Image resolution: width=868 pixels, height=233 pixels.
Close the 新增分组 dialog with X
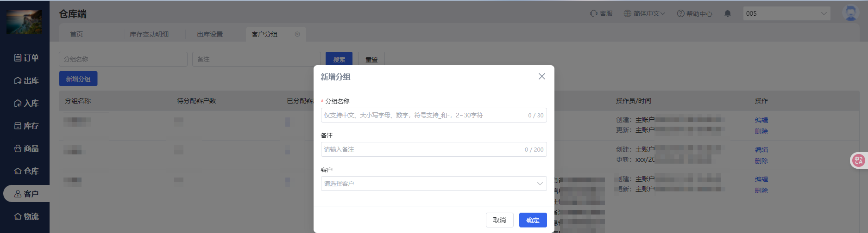point(541,76)
